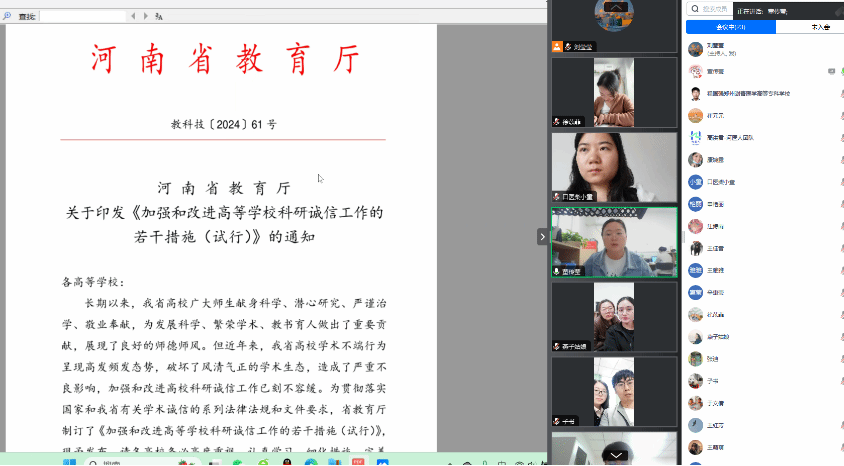Toggle the match case Aa find option
The image size is (844, 466).
click(159, 17)
